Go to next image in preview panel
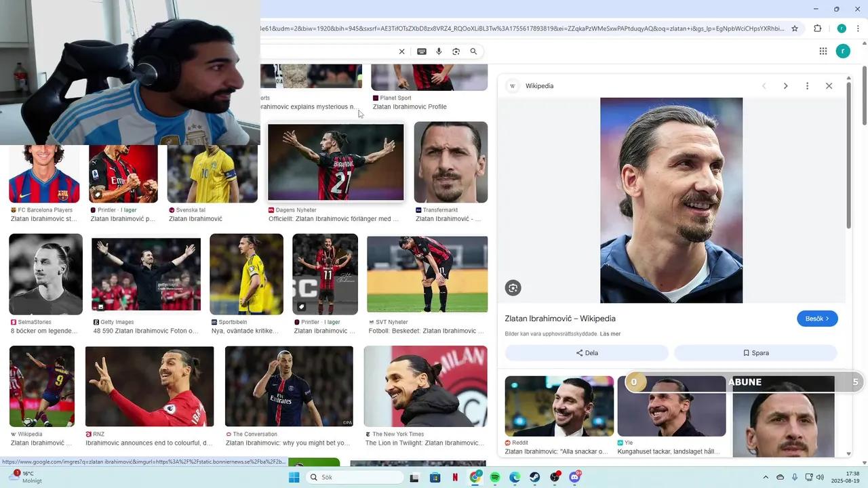The height and width of the screenshot is (488, 868). tap(785, 86)
